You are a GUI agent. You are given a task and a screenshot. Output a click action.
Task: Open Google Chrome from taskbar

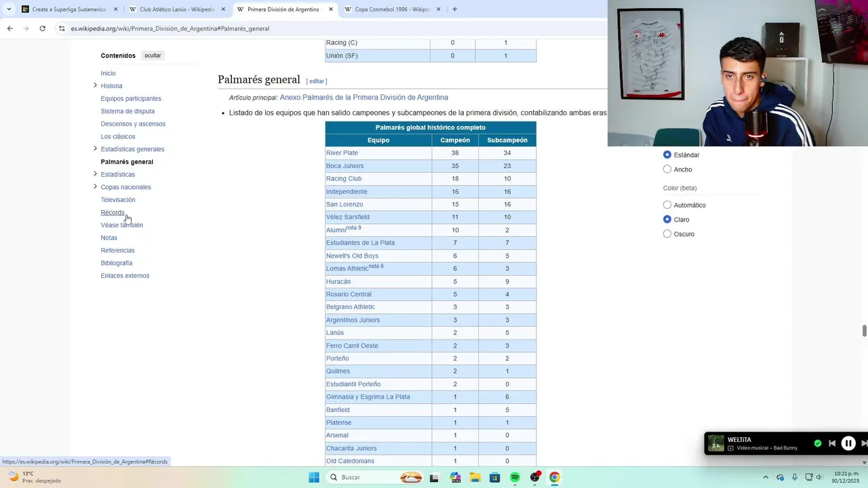tap(555, 477)
